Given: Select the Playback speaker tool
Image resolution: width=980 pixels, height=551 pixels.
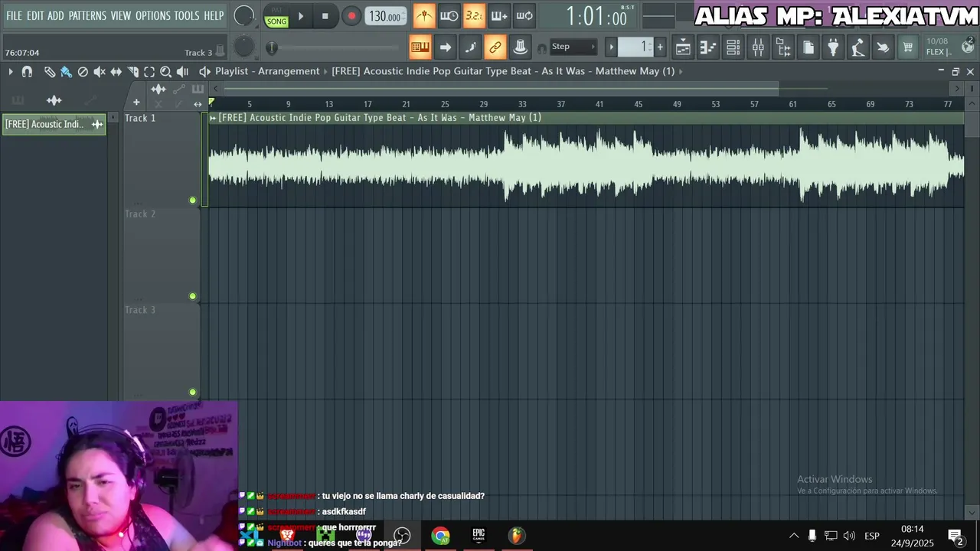Looking at the screenshot, I should point(182,71).
